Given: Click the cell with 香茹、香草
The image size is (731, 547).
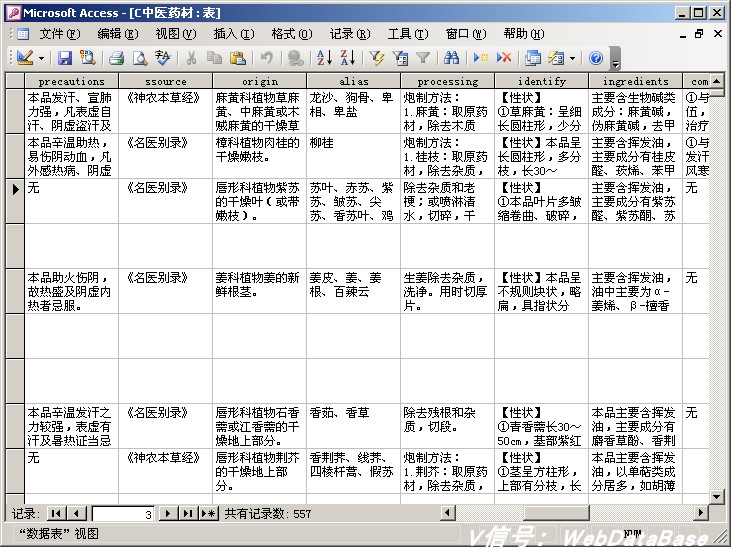Looking at the screenshot, I should 353,426.
